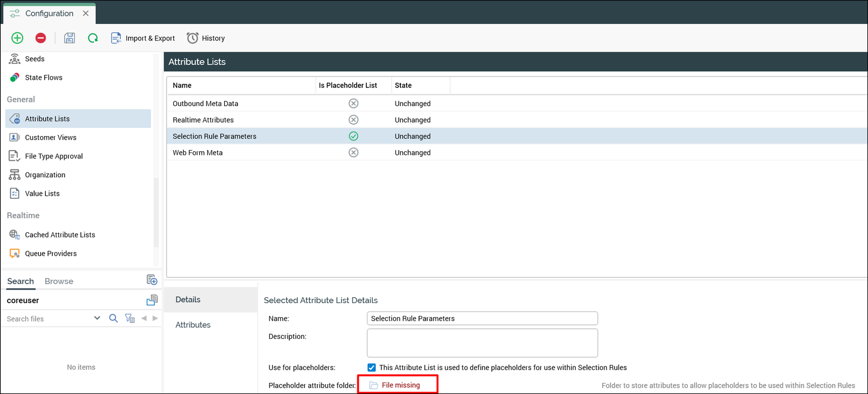This screenshot has width=868, height=394.
Task: Click the add icon beside Browse tab
Action: pyautogui.click(x=152, y=280)
